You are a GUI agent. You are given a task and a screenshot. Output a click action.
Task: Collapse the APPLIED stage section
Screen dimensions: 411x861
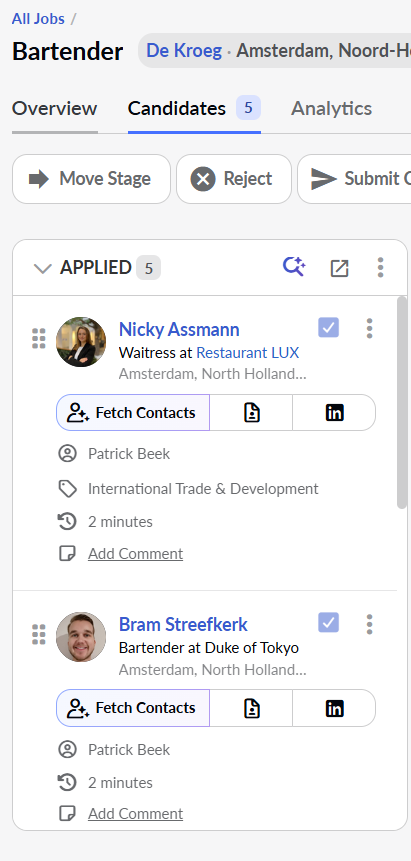[x=42, y=268]
